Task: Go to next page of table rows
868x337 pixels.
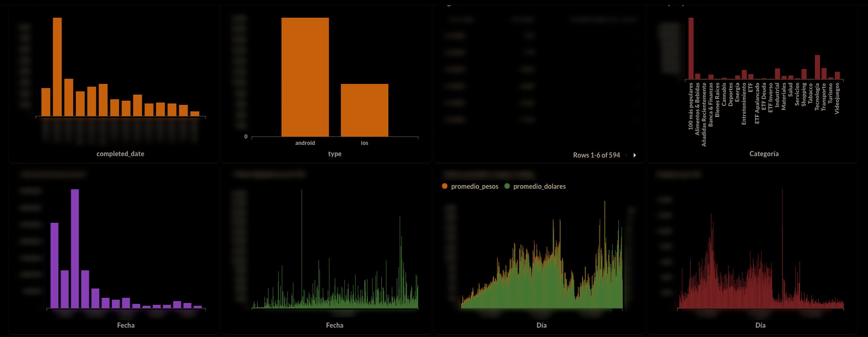Action: pos(634,155)
